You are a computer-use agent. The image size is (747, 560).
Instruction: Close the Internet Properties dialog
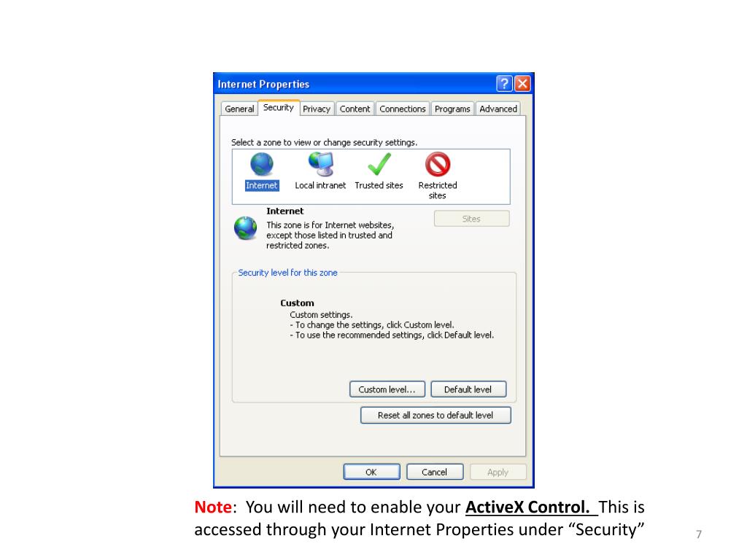[522, 84]
